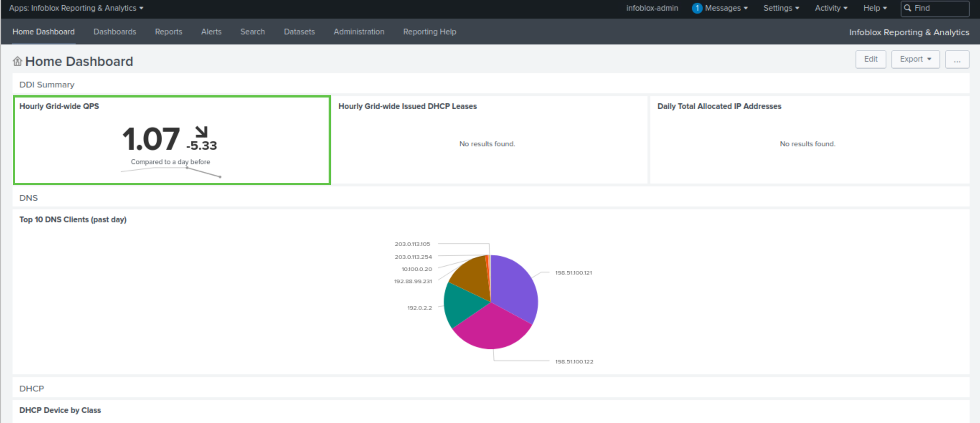
Task: Open the Reports tab
Action: coord(168,32)
